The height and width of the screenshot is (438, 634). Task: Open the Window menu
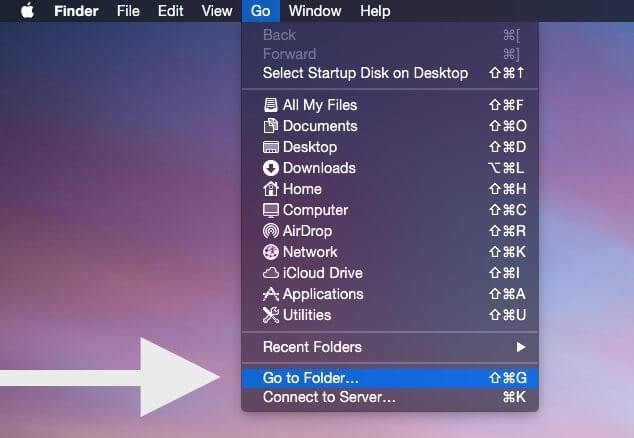315,11
